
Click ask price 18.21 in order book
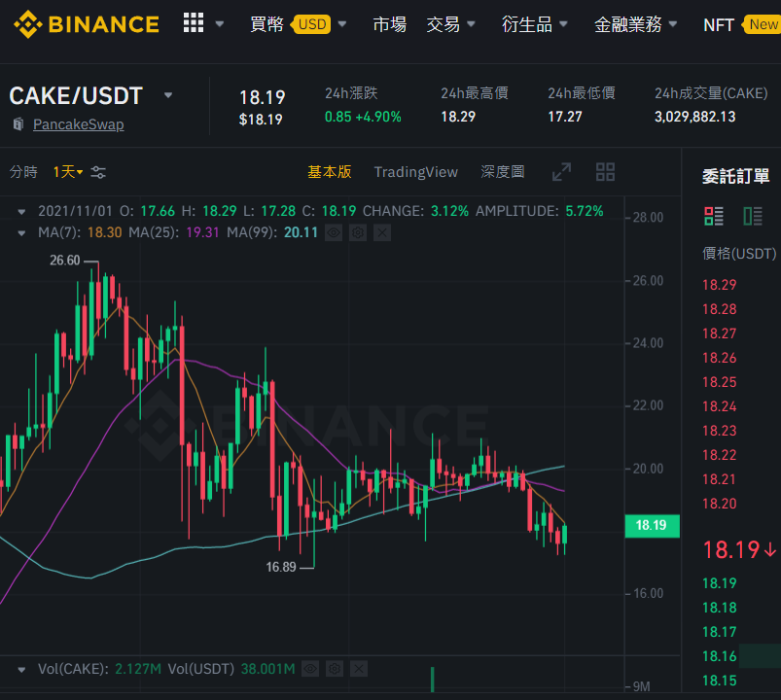tap(719, 479)
